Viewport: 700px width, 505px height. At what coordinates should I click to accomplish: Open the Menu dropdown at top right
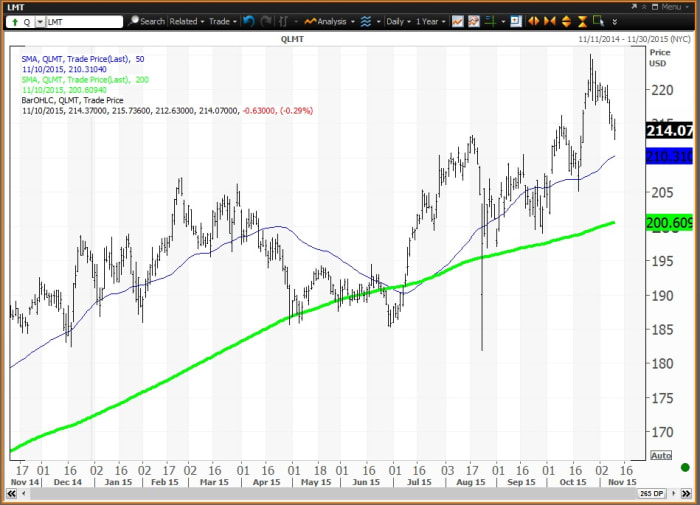[x=668, y=6]
